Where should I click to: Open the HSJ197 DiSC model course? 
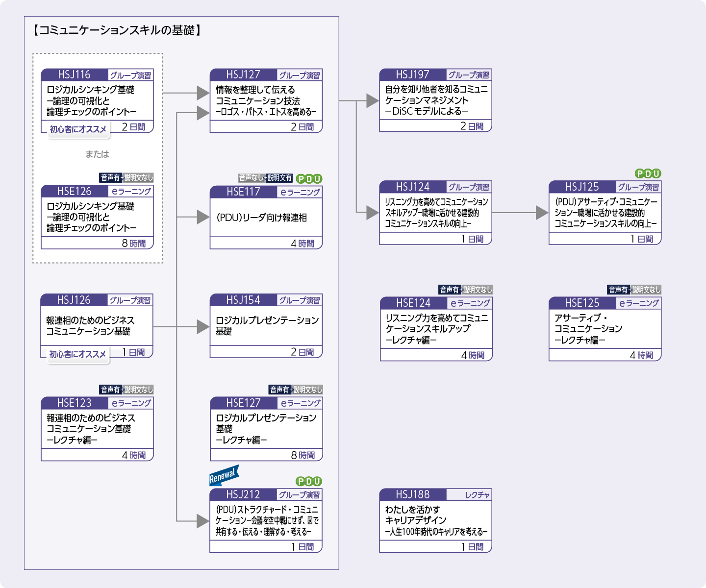coord(435,100)
